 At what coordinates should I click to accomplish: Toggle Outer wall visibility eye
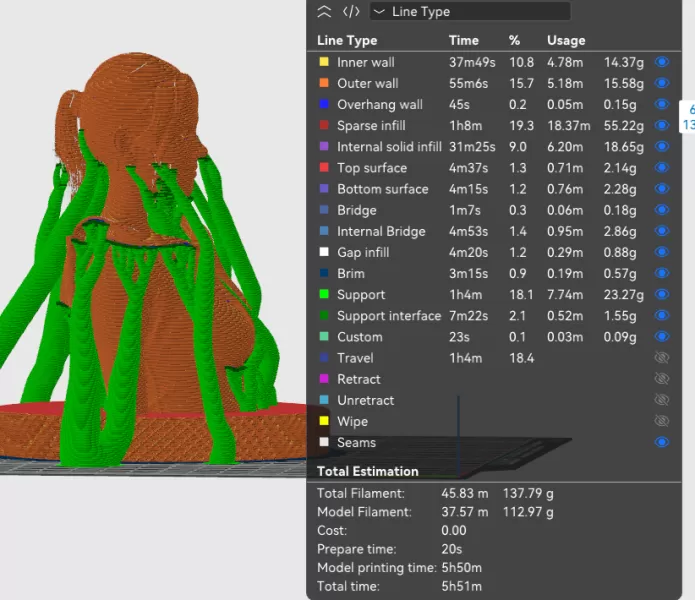click(x=660, y=83)
